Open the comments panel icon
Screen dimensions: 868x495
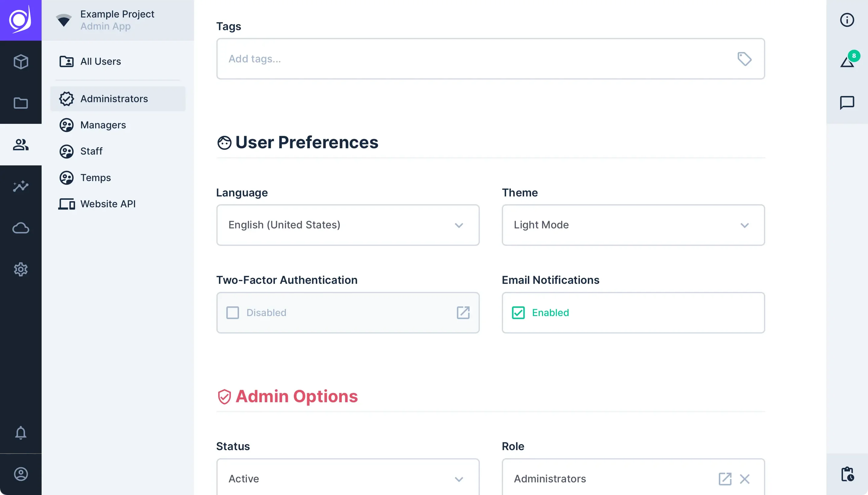pos(847,102)
